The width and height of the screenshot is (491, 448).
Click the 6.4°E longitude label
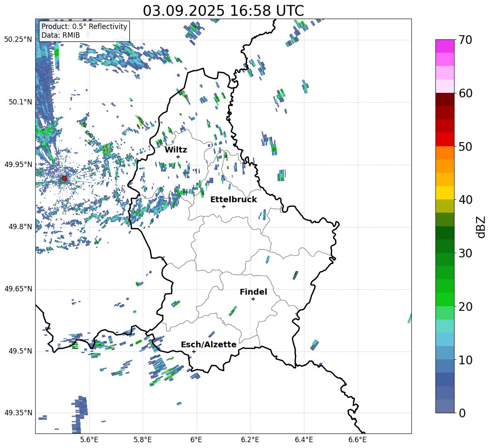pos(304,440)
